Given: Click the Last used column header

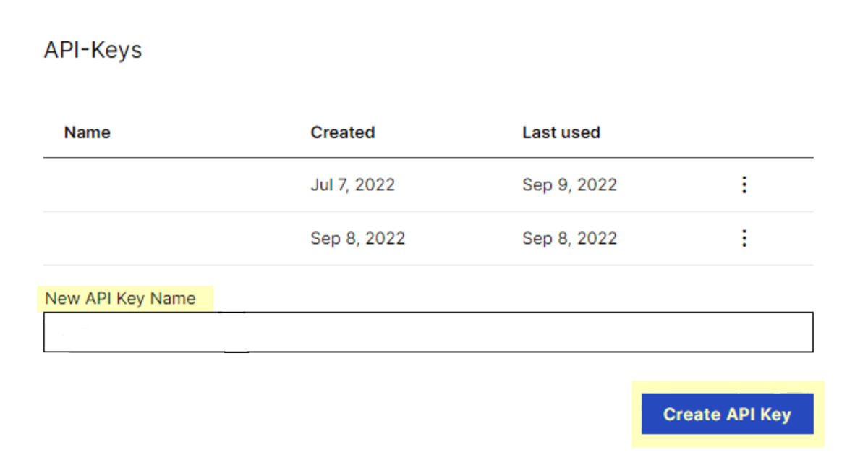Looking at the screenshot, I should click(x=561, y=132).
